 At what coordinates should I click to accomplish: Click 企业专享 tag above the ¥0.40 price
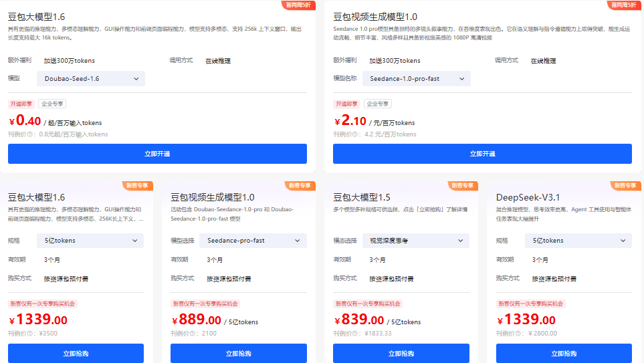[52, 104]
